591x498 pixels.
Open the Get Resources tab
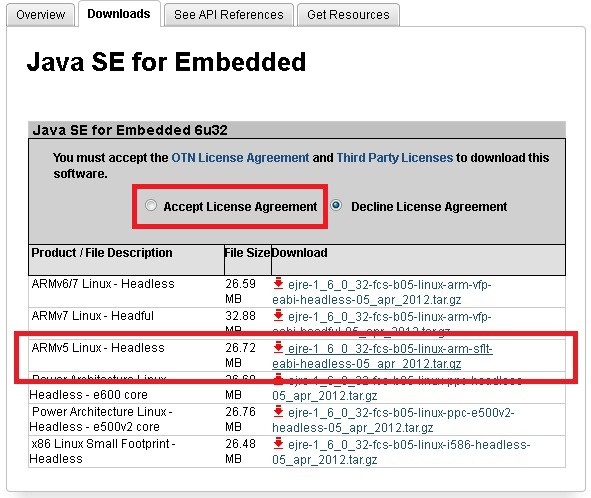(348, 15)
